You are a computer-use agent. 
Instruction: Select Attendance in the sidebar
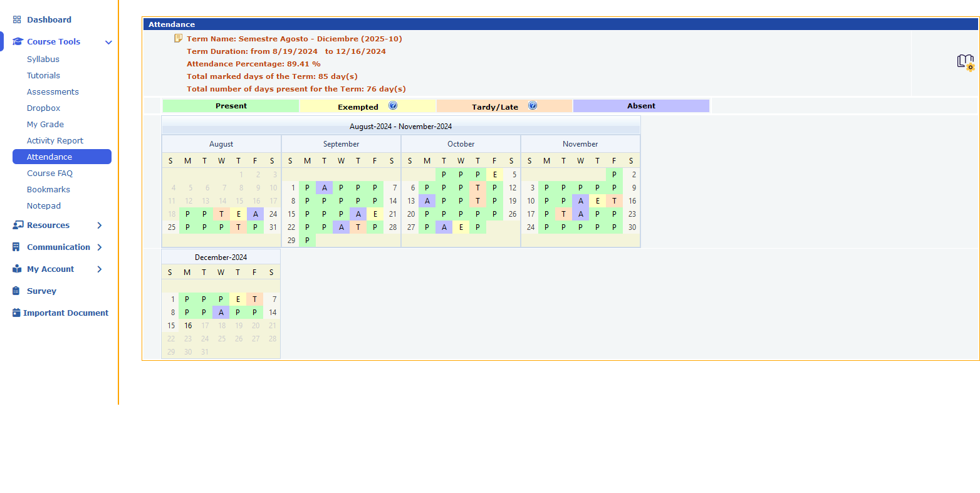tap(50, 157)
